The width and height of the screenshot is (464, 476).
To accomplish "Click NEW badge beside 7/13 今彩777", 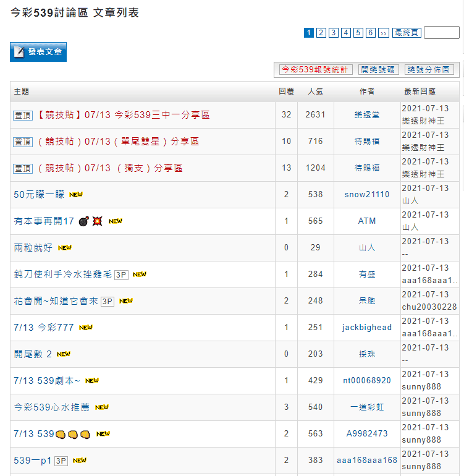I will click(x=86, y=328).
